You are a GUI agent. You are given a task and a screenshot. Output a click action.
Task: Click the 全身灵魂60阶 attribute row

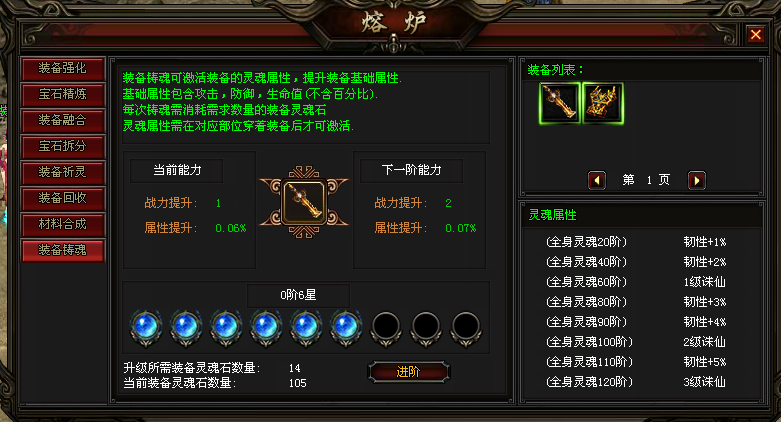636,281
